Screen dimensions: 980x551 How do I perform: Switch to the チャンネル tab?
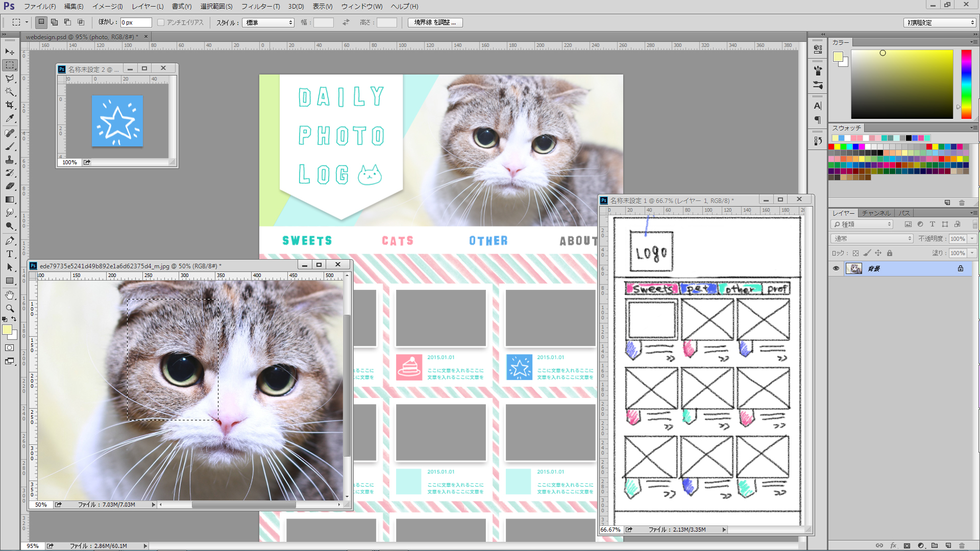[876, 213]
